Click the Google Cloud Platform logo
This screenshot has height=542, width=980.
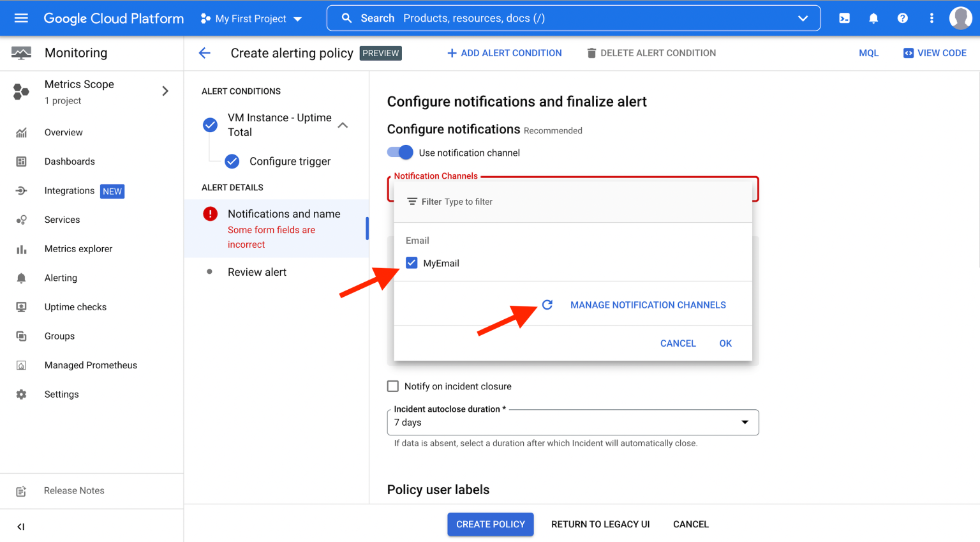point(114,19)
